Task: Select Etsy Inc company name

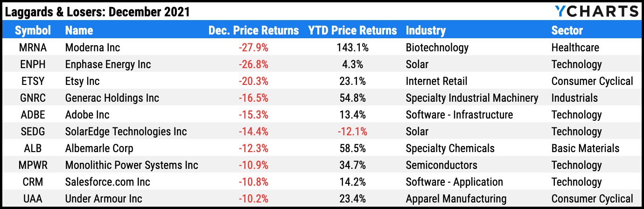Action: point(83,81)
